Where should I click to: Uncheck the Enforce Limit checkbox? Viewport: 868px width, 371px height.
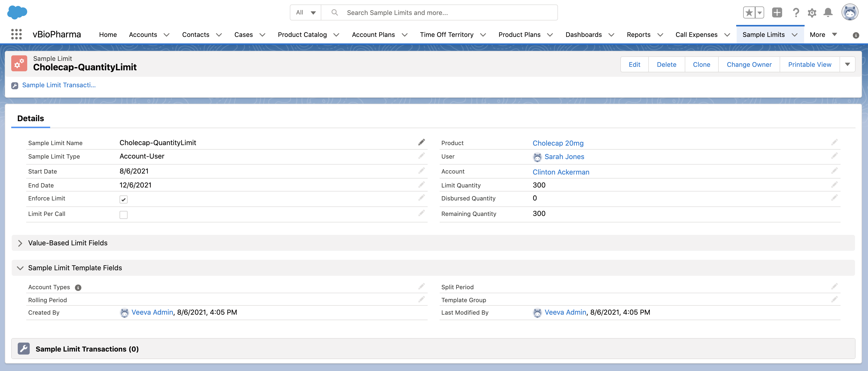coord(123,199)
